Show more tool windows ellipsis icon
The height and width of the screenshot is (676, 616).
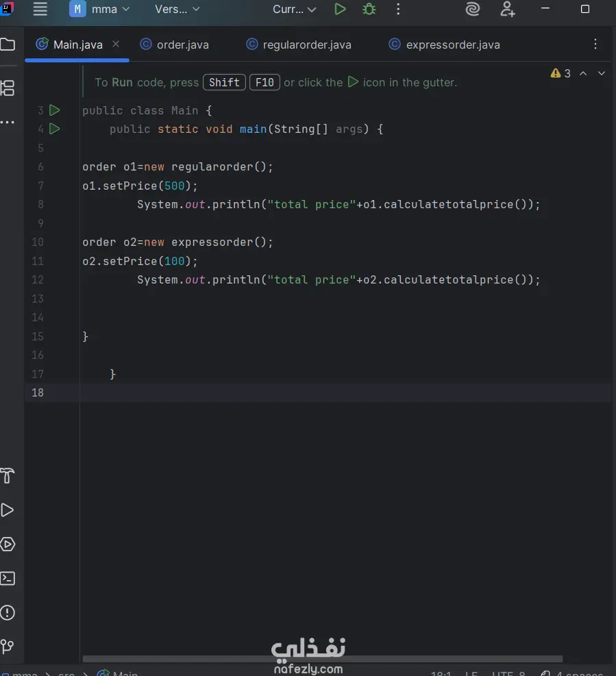(x=8, y=123)
